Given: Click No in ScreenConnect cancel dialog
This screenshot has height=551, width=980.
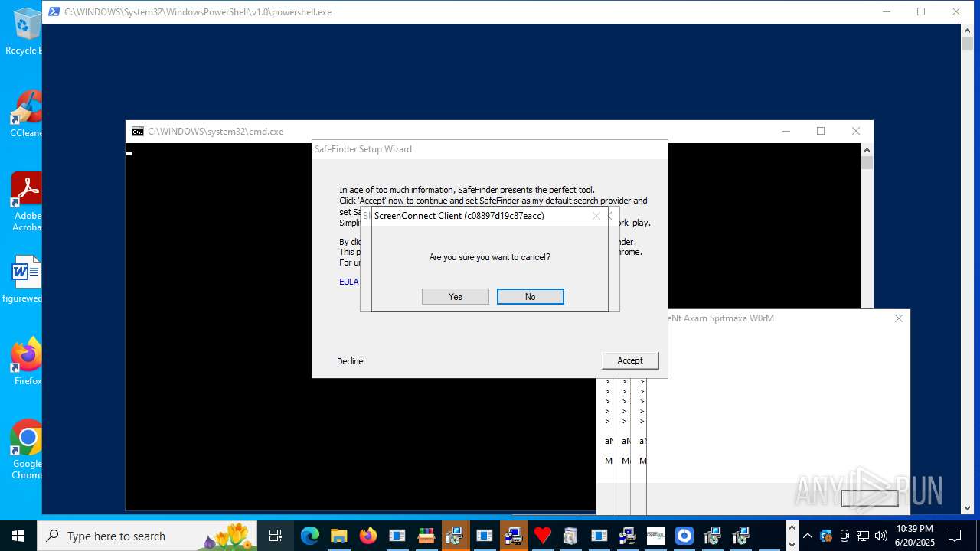Looking at the screenshot, I should click(530, 297).
